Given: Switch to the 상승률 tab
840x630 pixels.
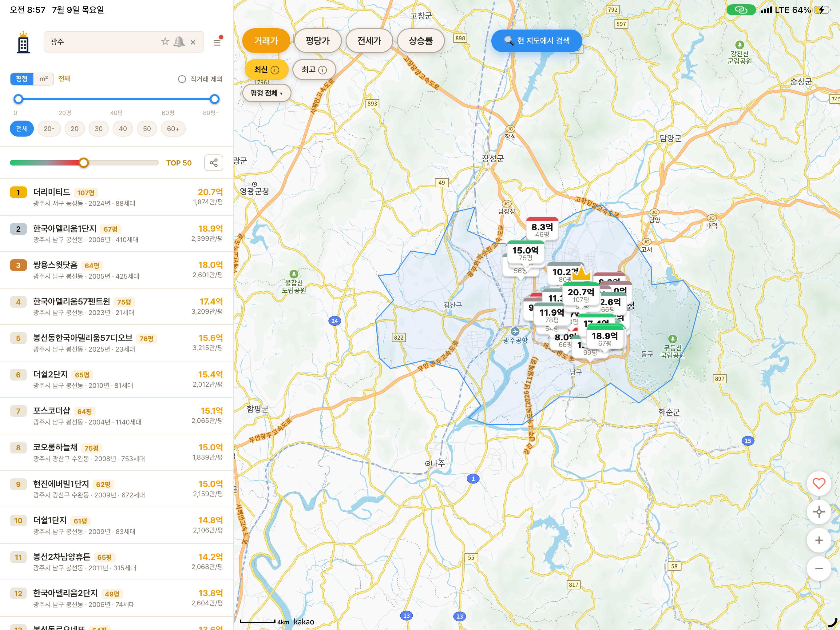Looking at the screenshot, I should [421, 41].
